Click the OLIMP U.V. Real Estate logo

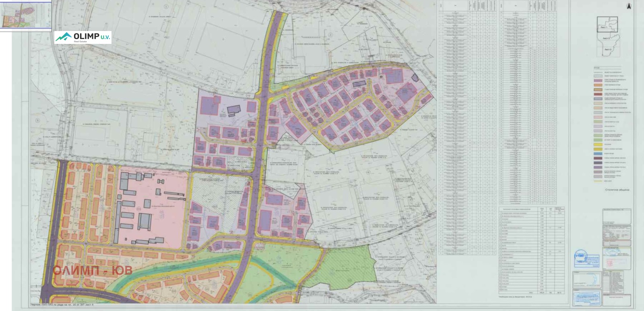83,37
